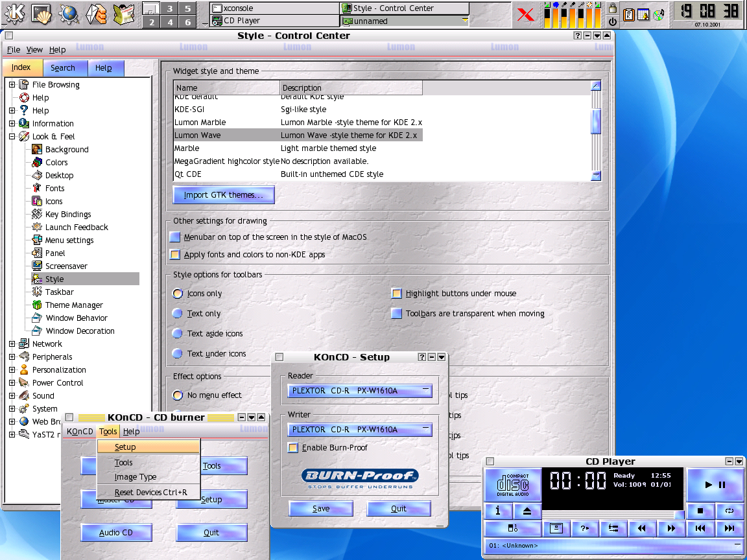Click Quit in KOnCD Setup
The width and height of the screenshot is (747, 560).
pyautogui.click(x=399, y=509)
